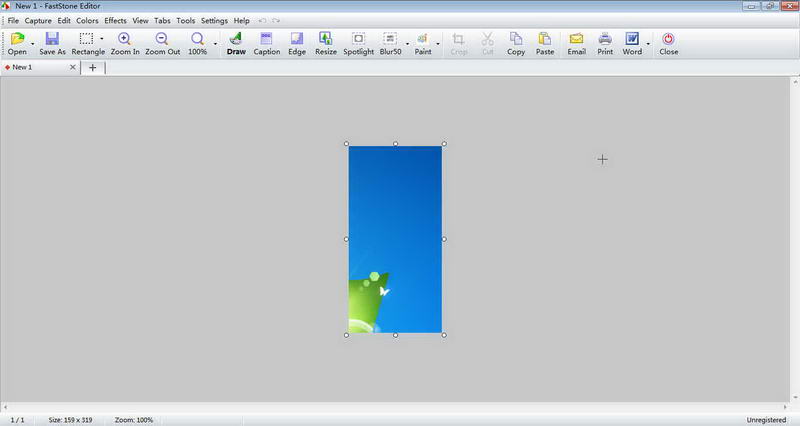
Task: Add a new tab with plus button
Action: [x=92, y=67]
